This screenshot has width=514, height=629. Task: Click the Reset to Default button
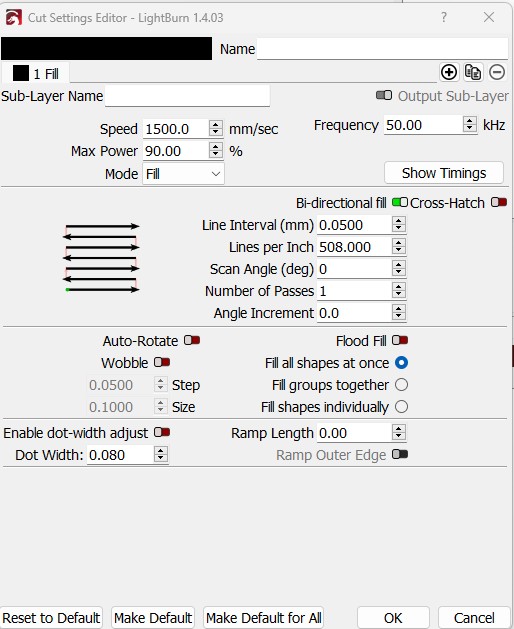pos(51,618)
